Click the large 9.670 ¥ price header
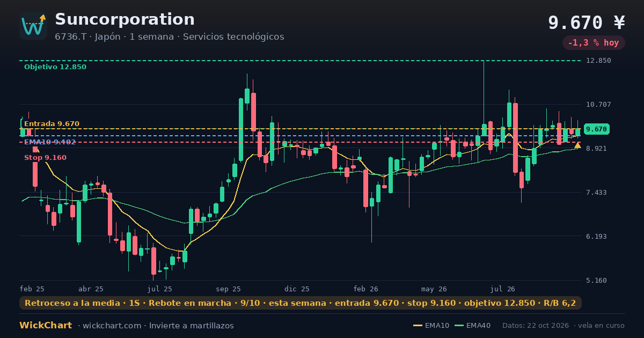Screen dimensions: 644x338 click(587, 23)
